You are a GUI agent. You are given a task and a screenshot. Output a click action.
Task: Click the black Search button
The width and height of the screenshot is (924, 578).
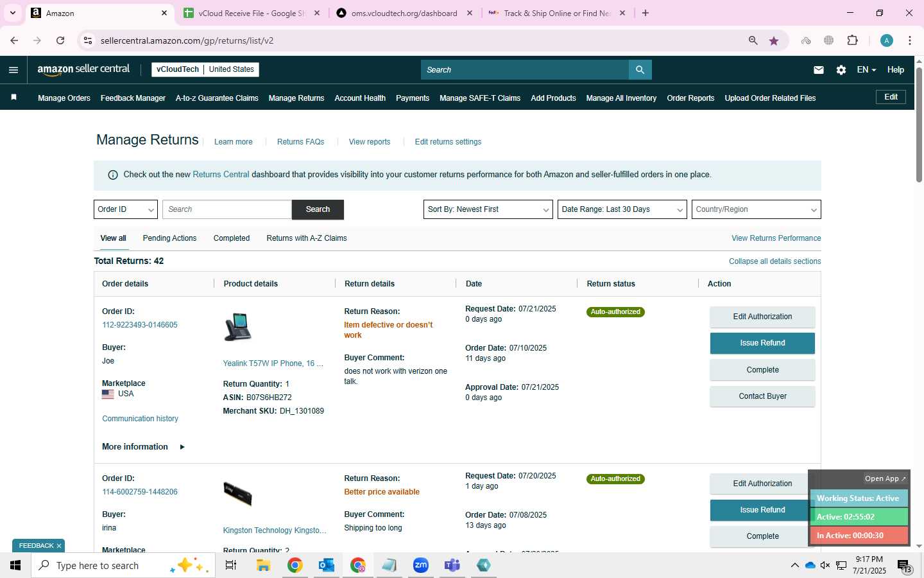tap(318, 209)
